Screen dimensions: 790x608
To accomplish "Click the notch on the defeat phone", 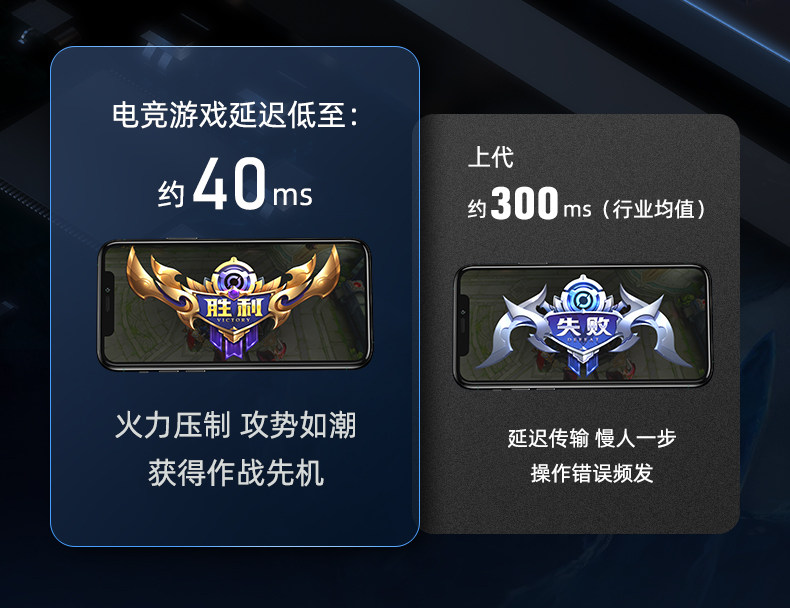I will point(464,327).
